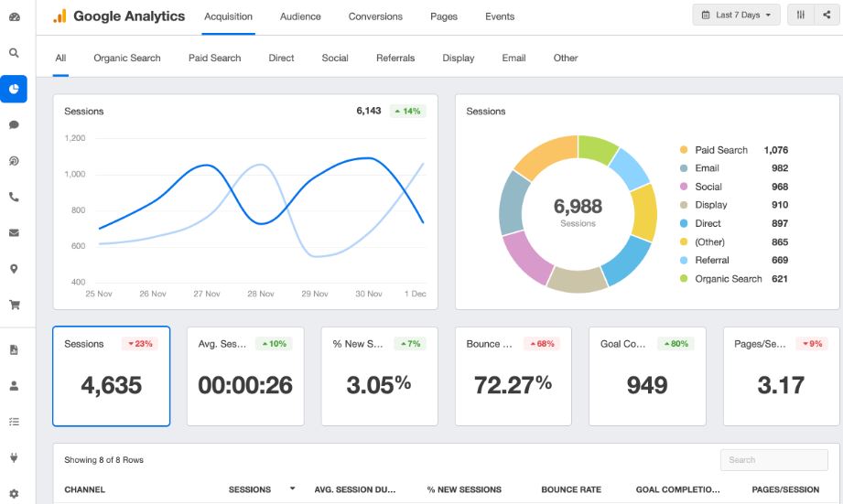The image size is (843, 504).
Task: Open the chat bubble icon in sidebar
Action: pos(15,124)
